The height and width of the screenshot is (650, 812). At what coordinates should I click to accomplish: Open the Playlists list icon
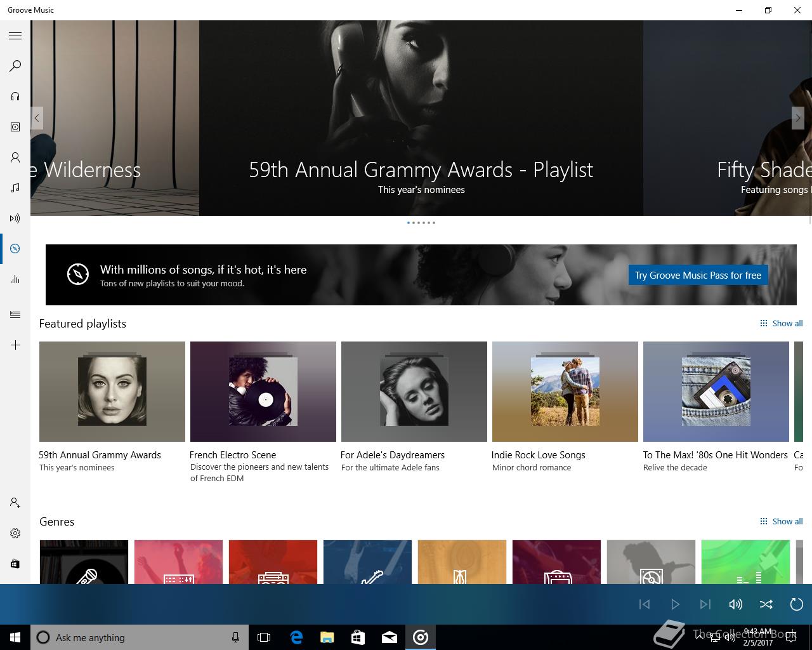coord(15,315)
